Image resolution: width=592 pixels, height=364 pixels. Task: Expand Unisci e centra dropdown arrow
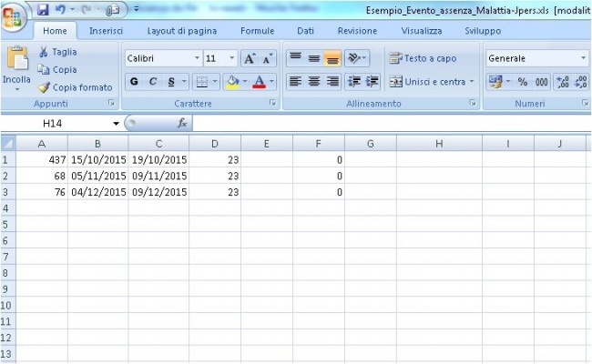tap(472, 82)
